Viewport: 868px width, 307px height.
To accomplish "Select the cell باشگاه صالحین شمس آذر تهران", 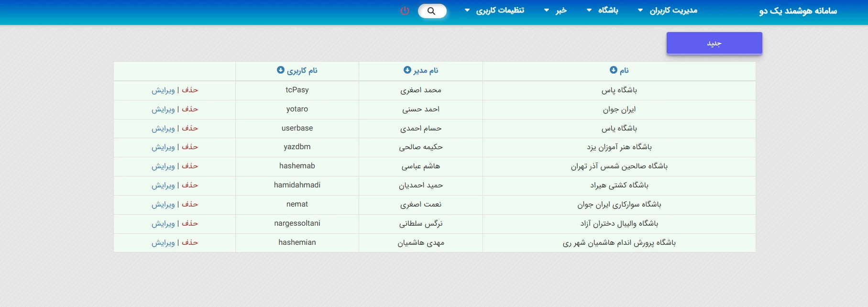I will pyautogui.click(x=619, y=166).
